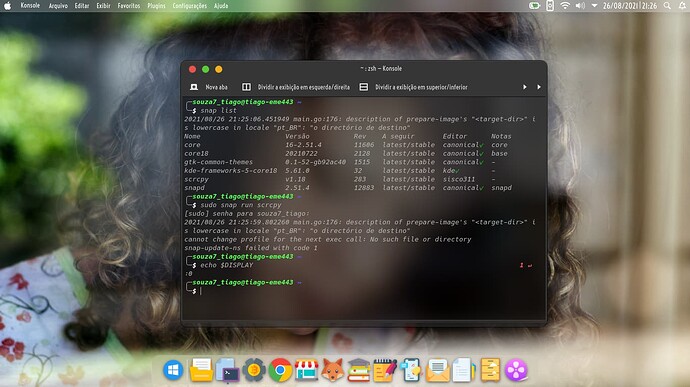Click the split top/bottom view icon
690x387 pixels.
point(364,87)
